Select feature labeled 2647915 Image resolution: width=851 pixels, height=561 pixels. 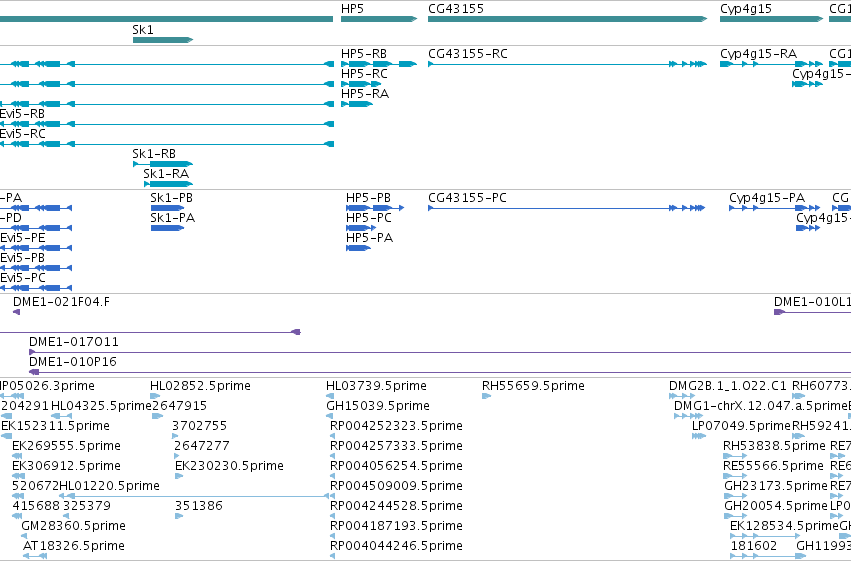[179, 406]
